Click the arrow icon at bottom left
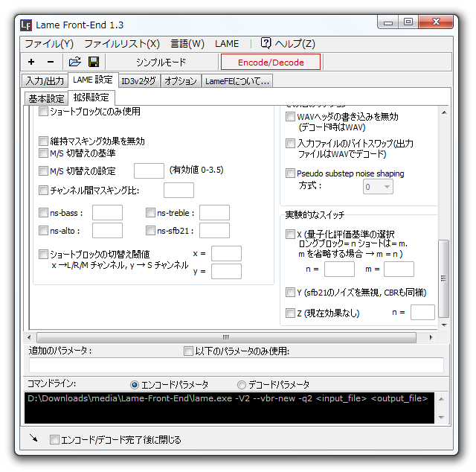Image resolution: width=476 pixels, height=472 pixels. [33, 438]
